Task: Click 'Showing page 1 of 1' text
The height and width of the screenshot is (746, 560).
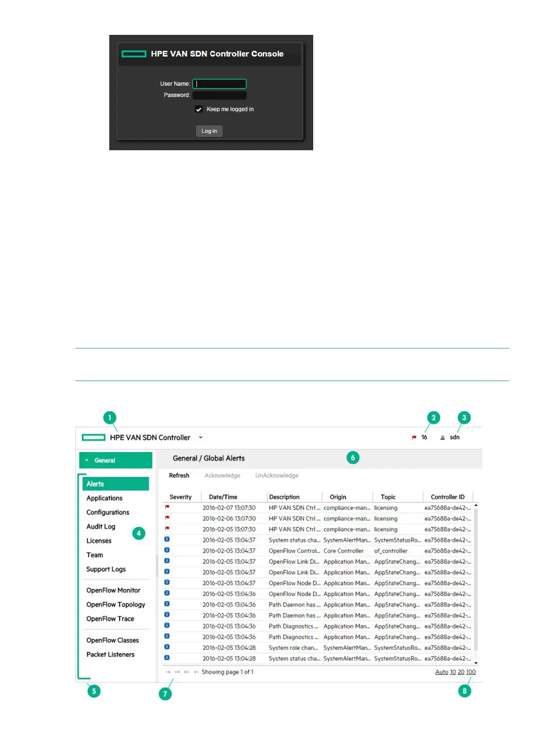Action: [227, 672]
